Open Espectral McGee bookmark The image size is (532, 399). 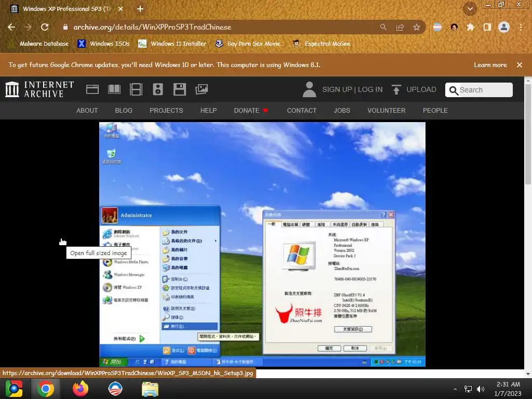point(321,44)
